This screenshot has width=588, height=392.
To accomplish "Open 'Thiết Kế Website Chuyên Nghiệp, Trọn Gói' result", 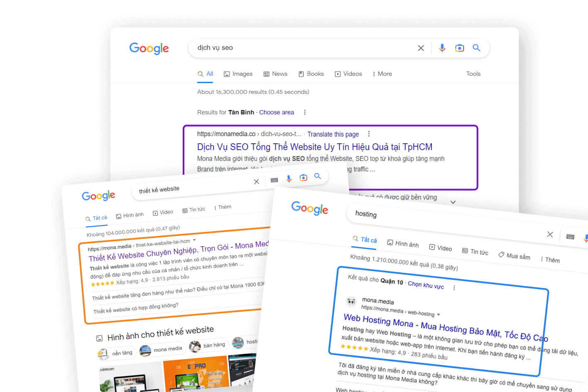I will (x=179, y=251).
